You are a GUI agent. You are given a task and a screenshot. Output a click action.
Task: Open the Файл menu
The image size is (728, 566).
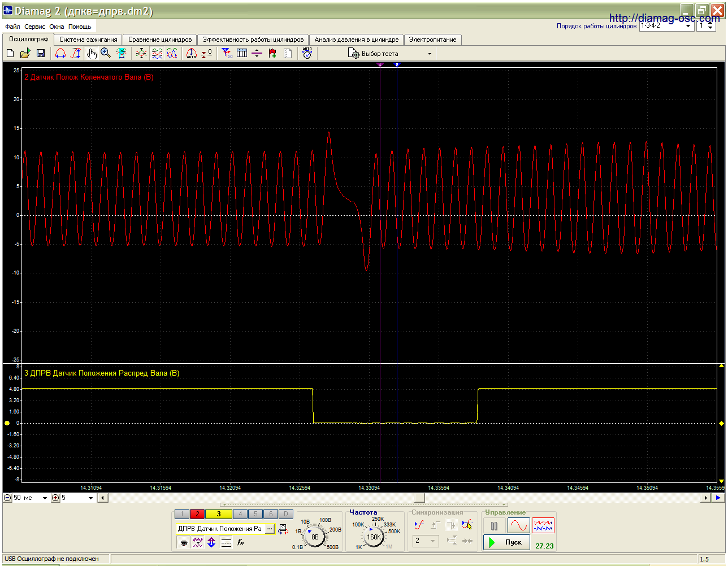tap(12, 27)
